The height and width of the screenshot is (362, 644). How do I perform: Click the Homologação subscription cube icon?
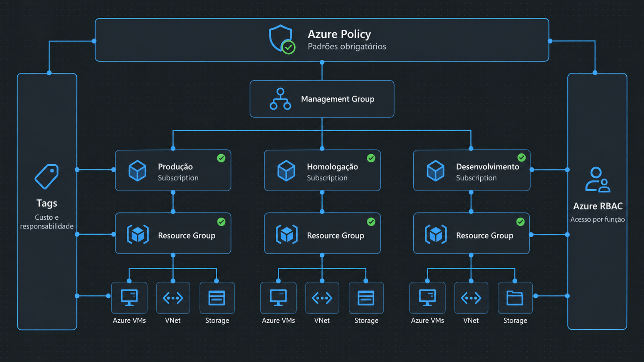(x=286, y=171)
